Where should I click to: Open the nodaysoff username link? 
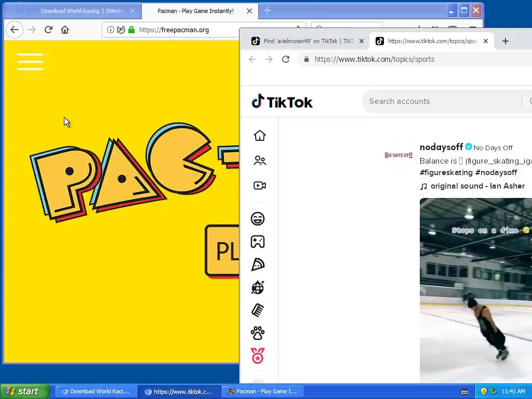(x=441, y=147)
